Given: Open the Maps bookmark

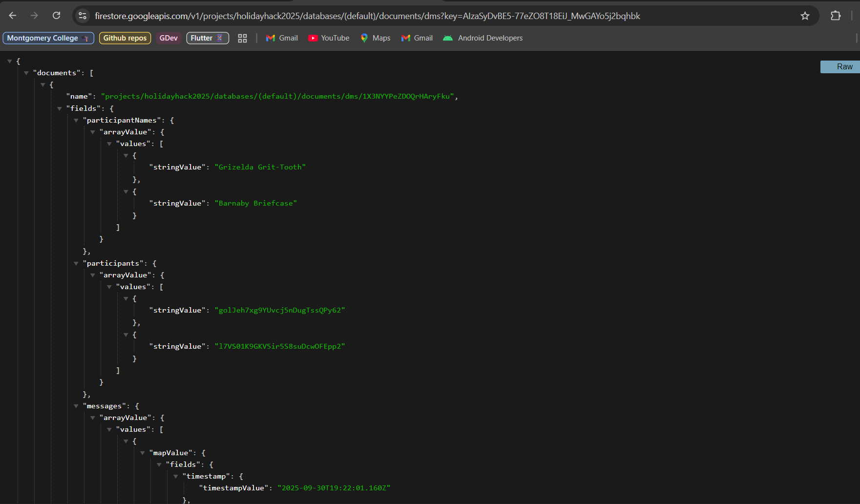Looking at the screenshot, I should [375, 38].
